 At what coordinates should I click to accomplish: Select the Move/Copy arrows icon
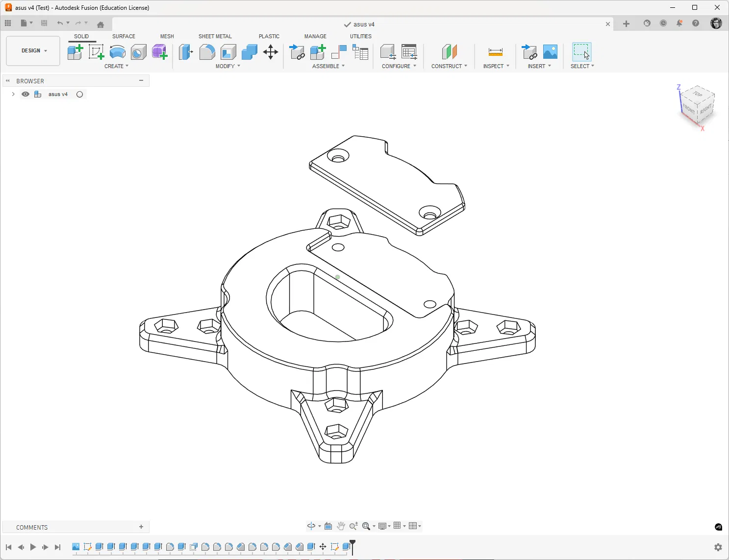tap(271, 52)
